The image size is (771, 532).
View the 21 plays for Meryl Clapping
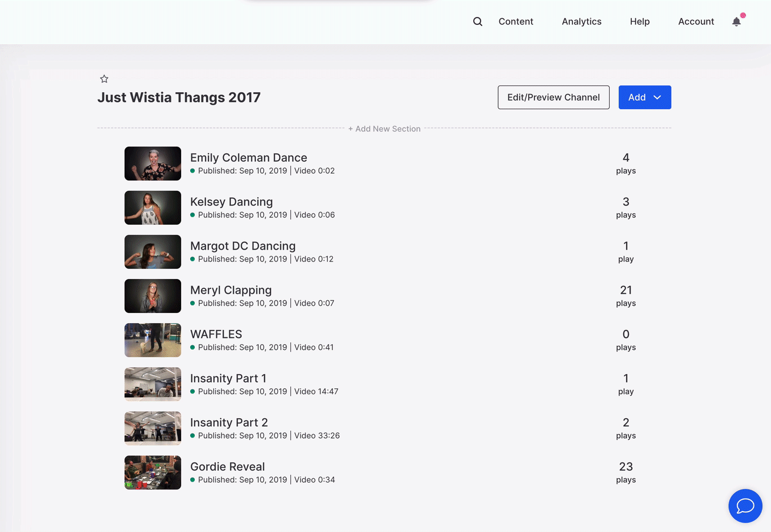click(626, 295)
